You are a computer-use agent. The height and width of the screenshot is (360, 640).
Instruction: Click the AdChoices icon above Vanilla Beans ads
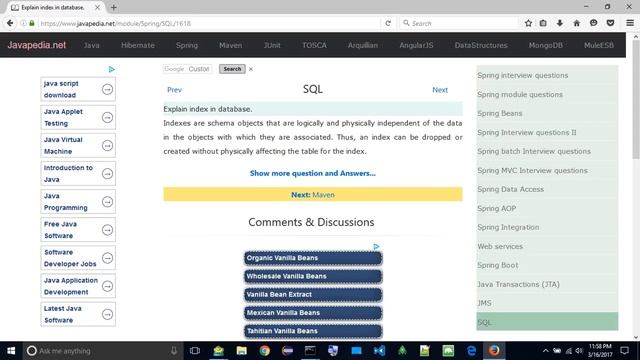click(x=376, y=247)
